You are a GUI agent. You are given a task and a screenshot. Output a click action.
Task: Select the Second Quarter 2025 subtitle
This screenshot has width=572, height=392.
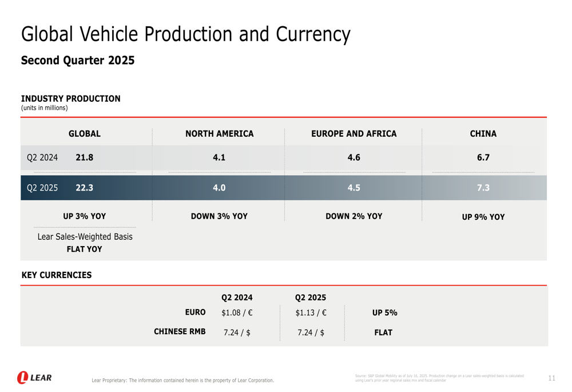(x=78, y=61)
